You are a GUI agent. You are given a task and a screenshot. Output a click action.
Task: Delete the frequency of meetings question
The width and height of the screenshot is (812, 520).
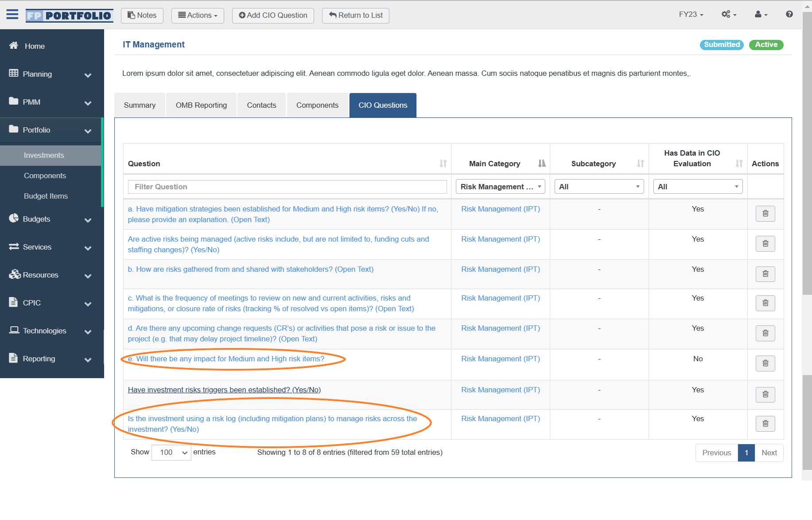pyautogui.click(x=765, y=303)
